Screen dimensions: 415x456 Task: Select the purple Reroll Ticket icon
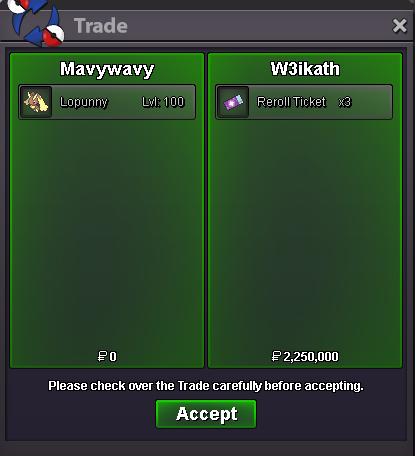pos(233,102)
